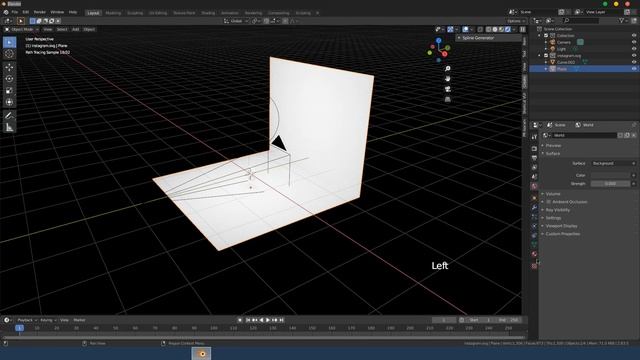Screen dimensions: 640x360
Task: Open the timeline Keying menu
Action: point(48,320)
